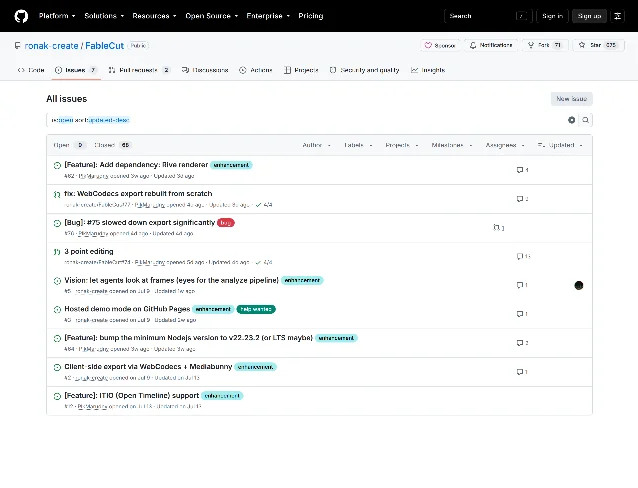638x488 pixels.
Task: Run search with the magnifier icon
Action: (585, 120)
